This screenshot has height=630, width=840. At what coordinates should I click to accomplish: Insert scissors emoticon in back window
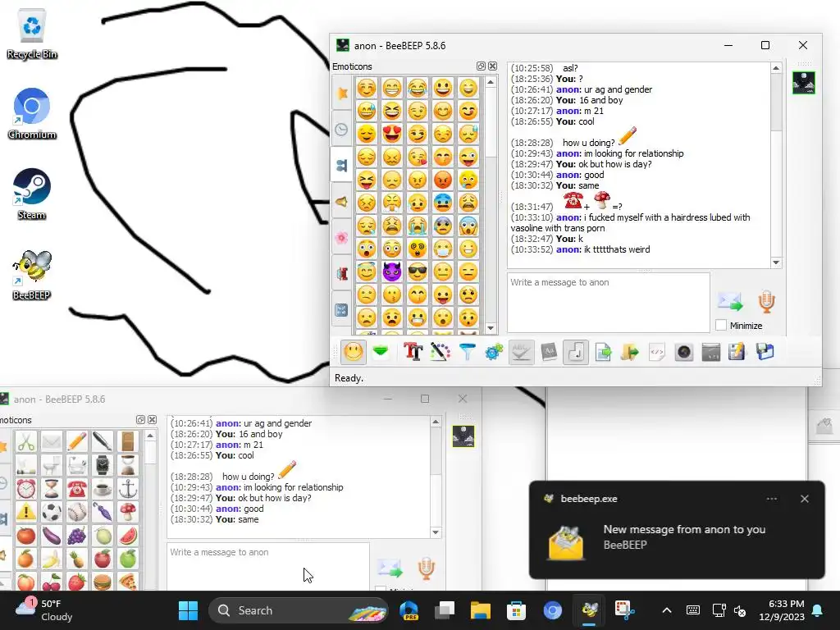(x=25, y=442)
